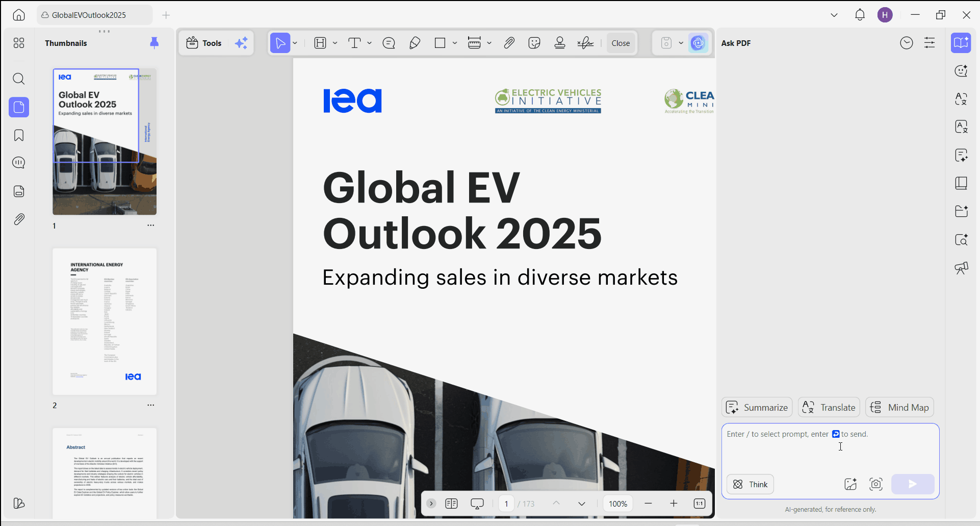Image resolution: width=980 pixels, height=526 pixels.
Task: Click the AI sparkle icon beside Tools
Action: pos(241,43)
